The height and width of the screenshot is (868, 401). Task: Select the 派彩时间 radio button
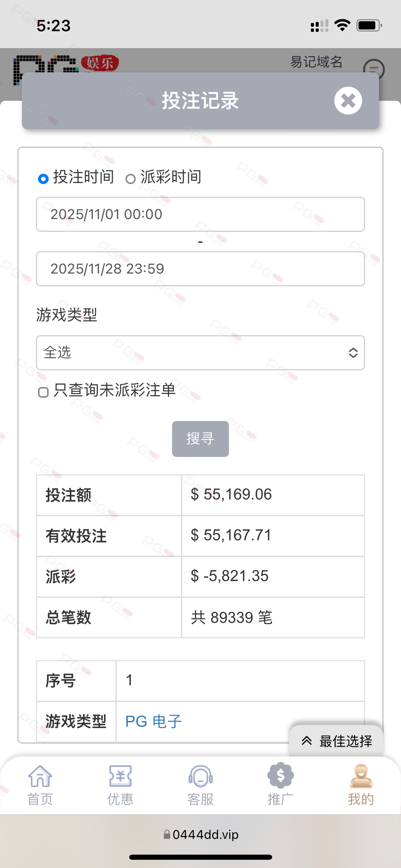click(131, 179)
